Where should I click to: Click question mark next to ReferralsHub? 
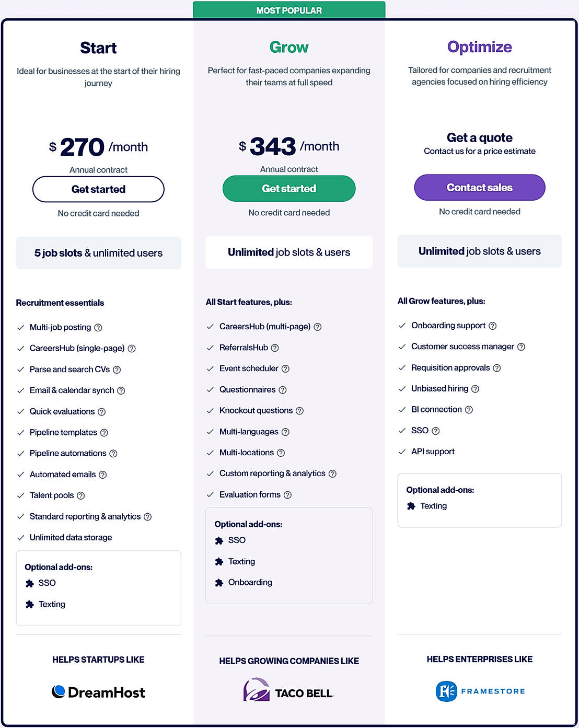click(x=275, y=348)
